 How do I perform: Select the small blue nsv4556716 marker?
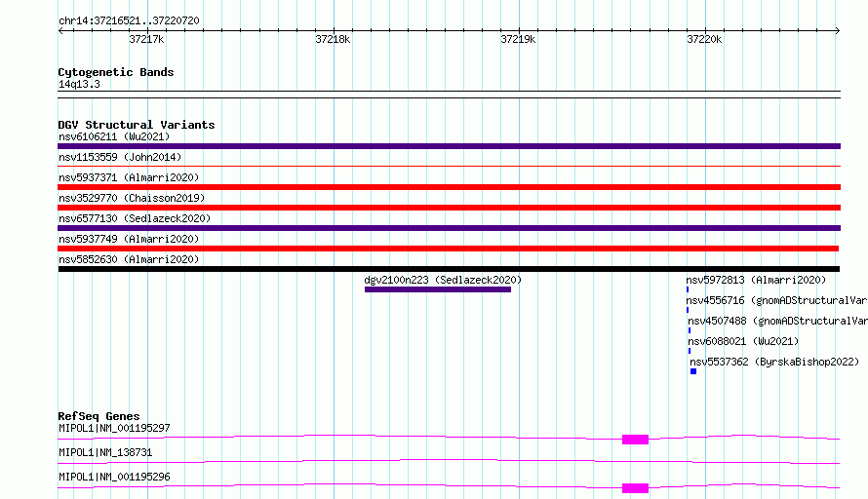click(688, 310)
